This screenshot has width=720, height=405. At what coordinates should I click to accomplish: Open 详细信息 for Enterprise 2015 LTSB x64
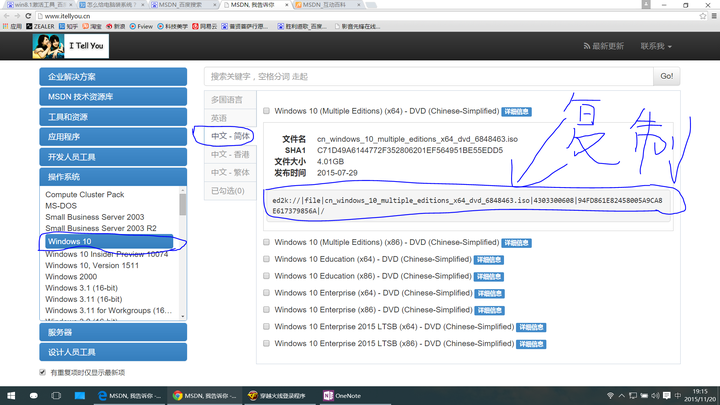(531, 327)
